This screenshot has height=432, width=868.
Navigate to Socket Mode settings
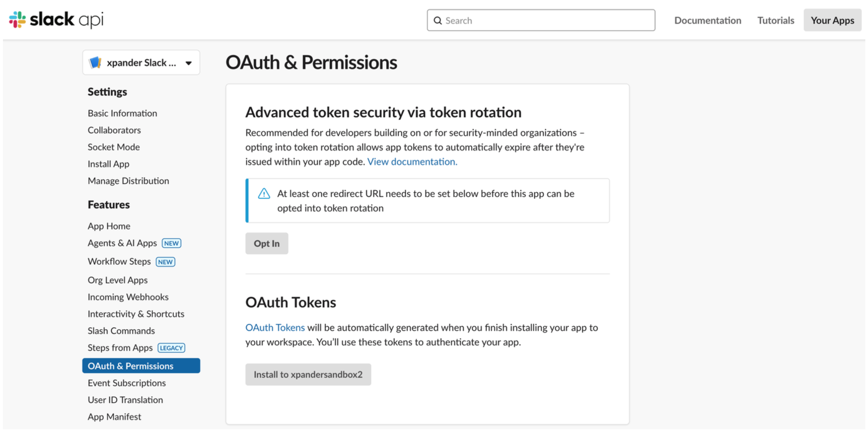pyautogui.click(x=114, y=147)
